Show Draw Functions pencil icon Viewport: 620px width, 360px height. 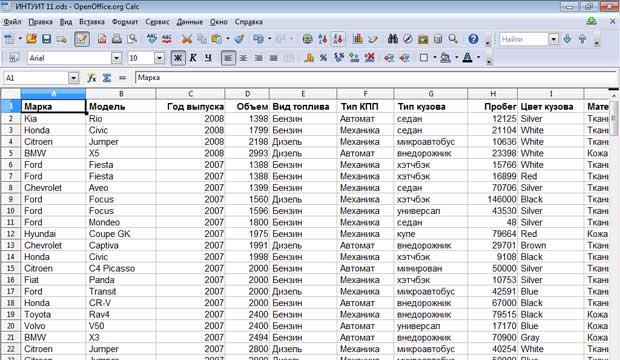tap(373, 39)
